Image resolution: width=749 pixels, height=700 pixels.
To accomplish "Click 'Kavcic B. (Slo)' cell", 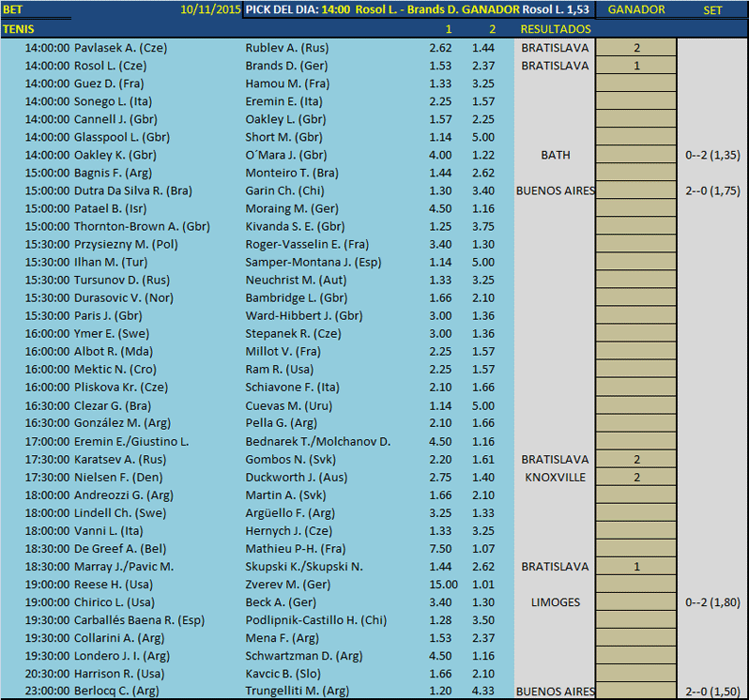I will 283,674.
